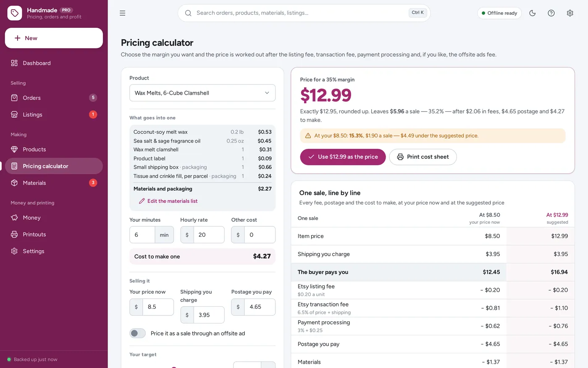Click the sidebar Settings gear icon
Viewport: 588px width, 368px height.
pos(14,251)
